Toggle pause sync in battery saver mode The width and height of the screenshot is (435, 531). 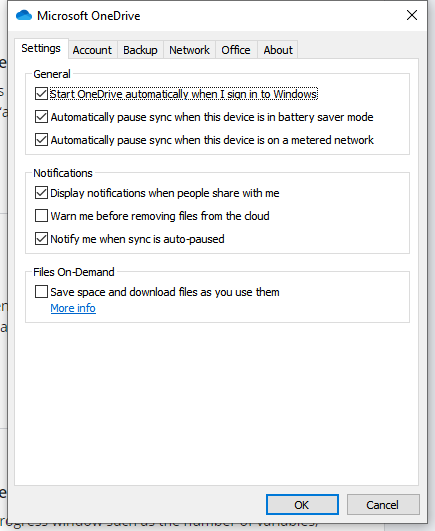coord(41,117)
